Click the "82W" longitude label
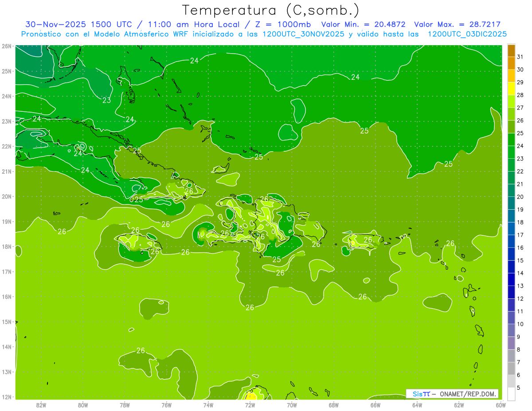The width and height of the screenshot is (532, 411). point(41,405)
